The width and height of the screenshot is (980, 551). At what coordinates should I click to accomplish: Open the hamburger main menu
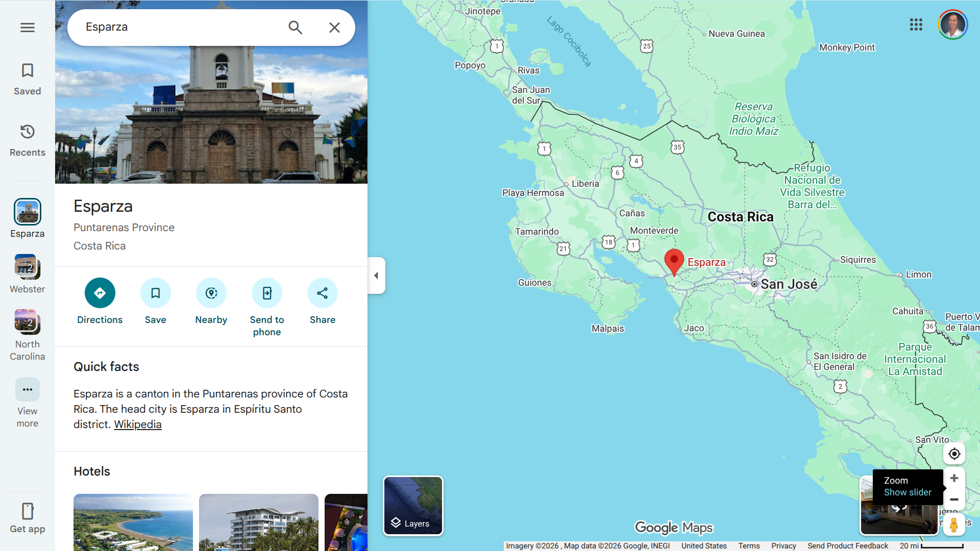[x=28, y=28]
